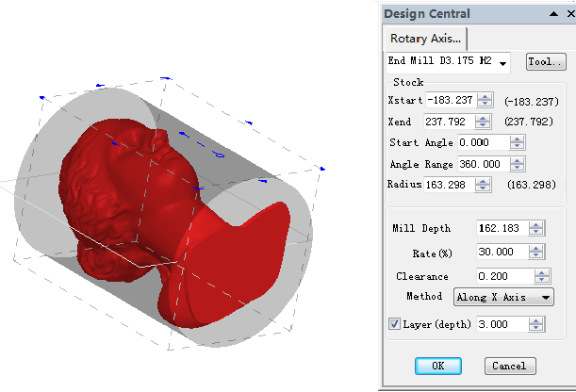Click the (163.298) Radius reference value
This screenshot has width=576, height=392.
(532, 185)
